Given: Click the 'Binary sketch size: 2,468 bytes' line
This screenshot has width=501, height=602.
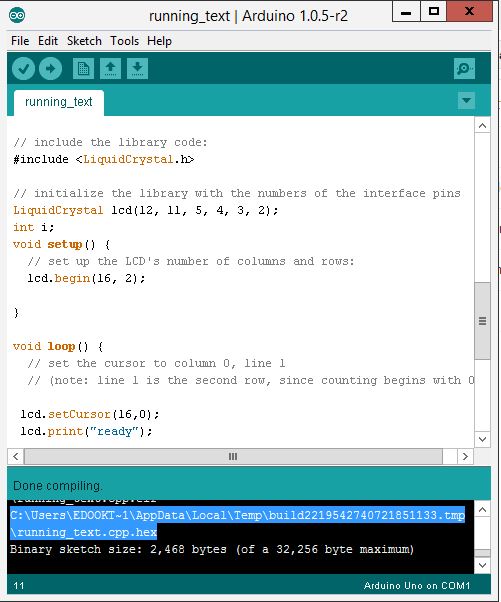Looking at the screenshot, I should [x=212, y=549].
